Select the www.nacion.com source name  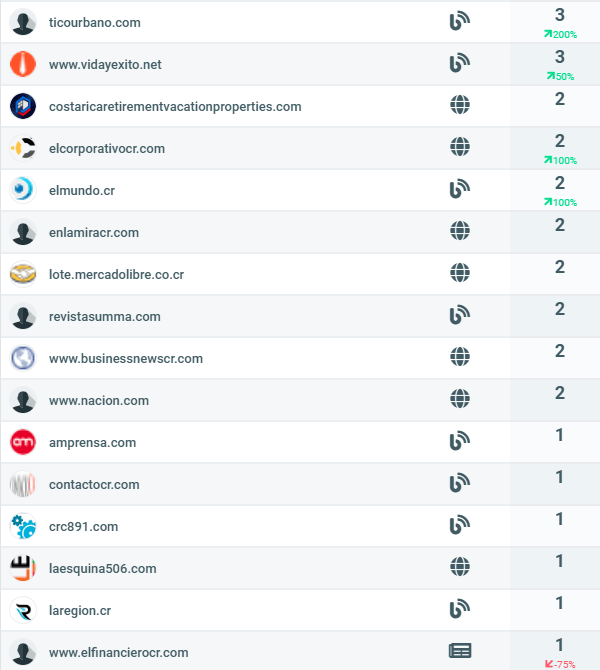click(x=99, y=400)
